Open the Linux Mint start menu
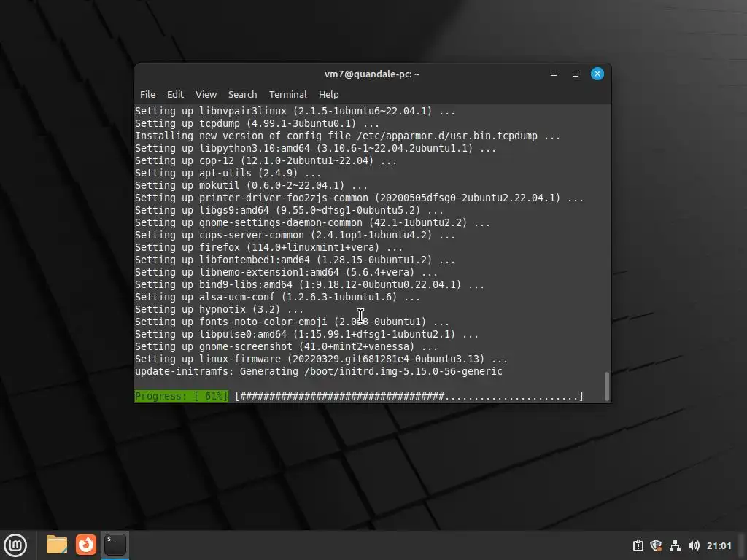747x560 pixels. point(15,545)
